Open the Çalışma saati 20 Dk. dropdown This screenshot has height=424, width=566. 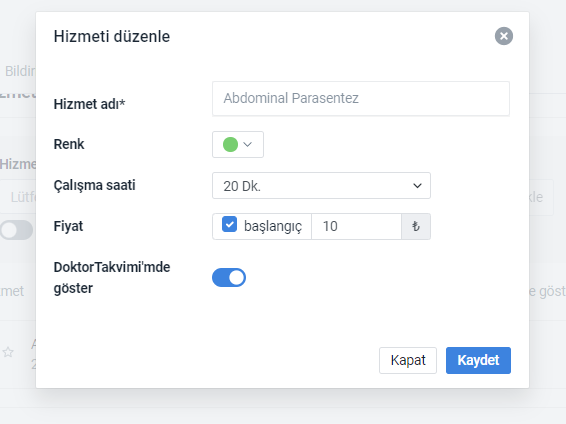tap(321, 185)
